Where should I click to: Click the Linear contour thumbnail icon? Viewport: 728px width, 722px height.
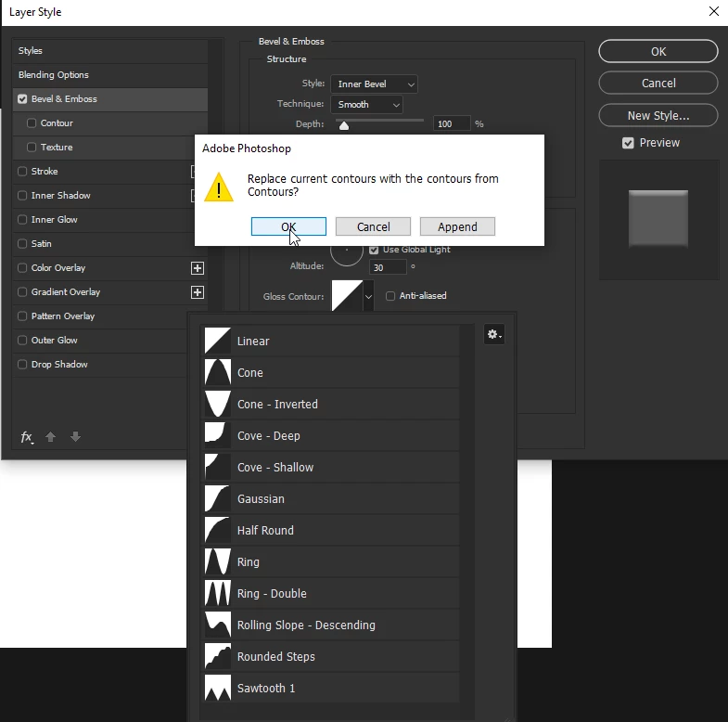218,341
